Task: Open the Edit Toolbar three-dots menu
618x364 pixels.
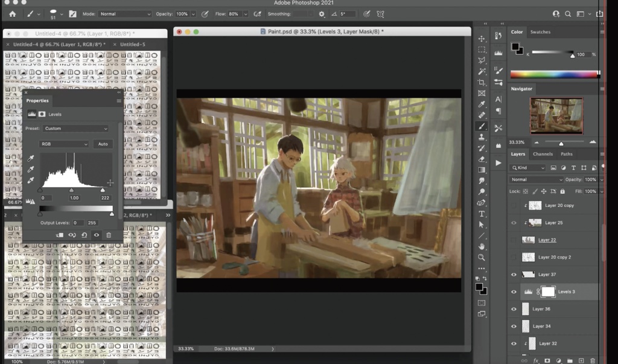Action: pyautogui.click(x=481, y=269)
